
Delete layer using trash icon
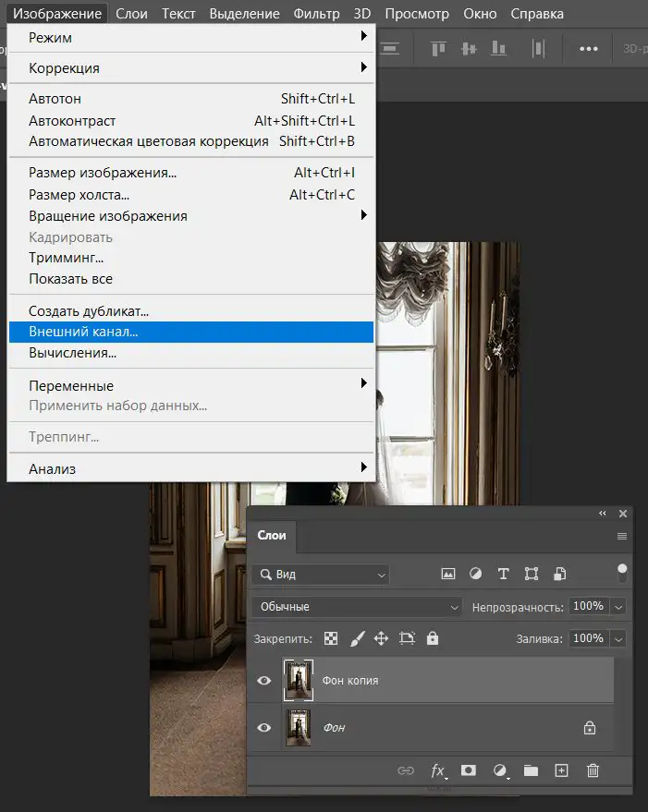coord(593,770)
